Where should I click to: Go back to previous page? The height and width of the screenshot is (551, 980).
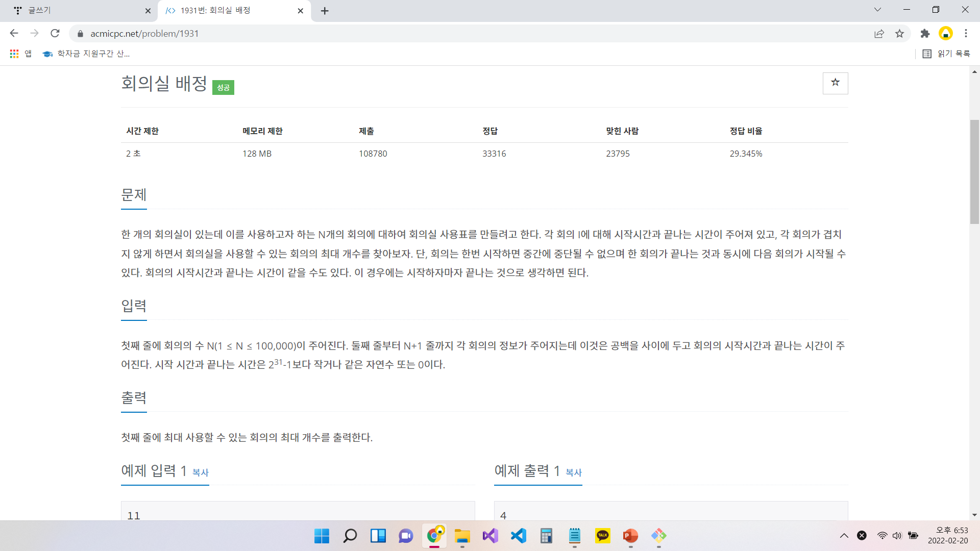[14, 34]
